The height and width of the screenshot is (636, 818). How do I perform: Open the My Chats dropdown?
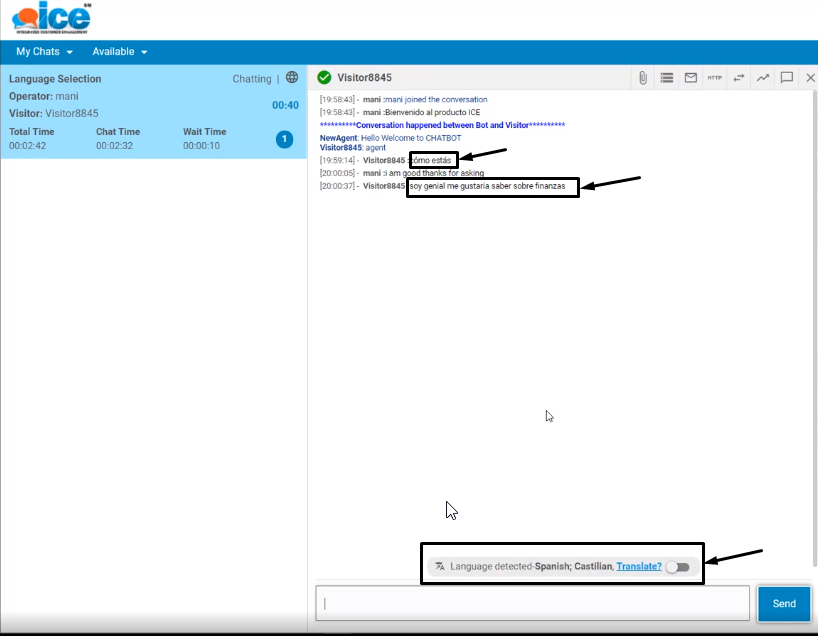(44, 52)
